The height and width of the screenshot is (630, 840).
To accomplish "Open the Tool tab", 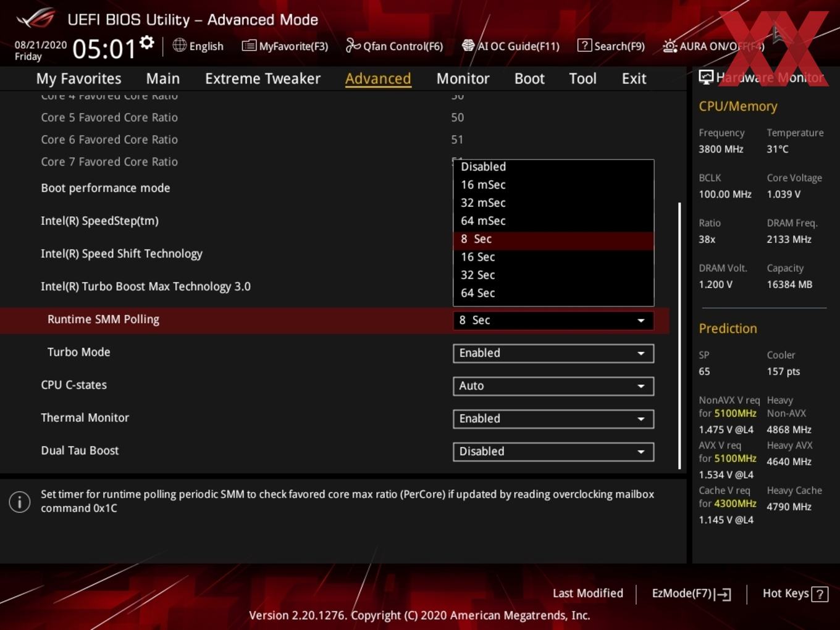I will pos(582,78).
